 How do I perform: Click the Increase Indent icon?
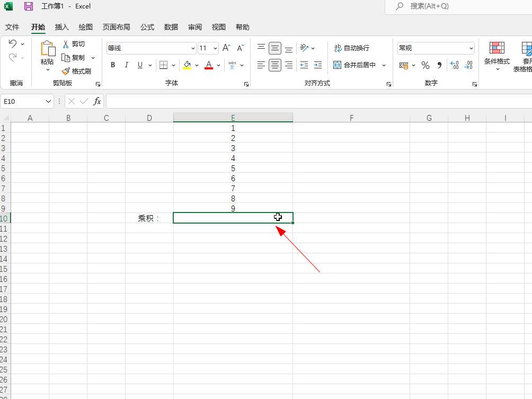pyautogui.click(x=317, y=65)
